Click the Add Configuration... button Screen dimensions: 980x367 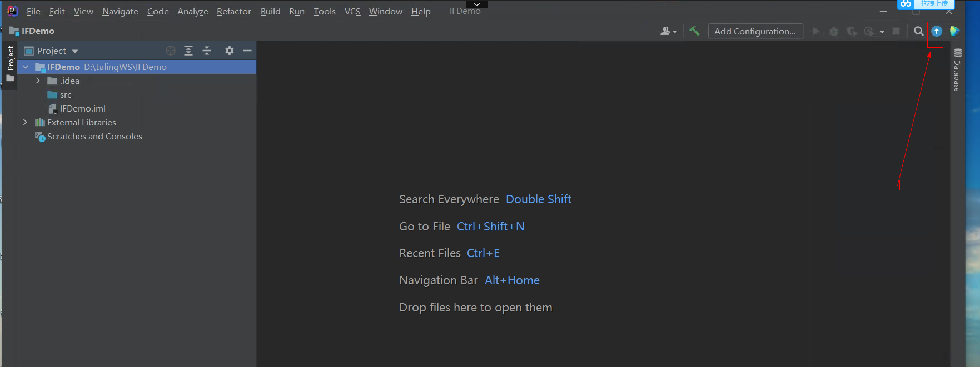click(755, 31)
